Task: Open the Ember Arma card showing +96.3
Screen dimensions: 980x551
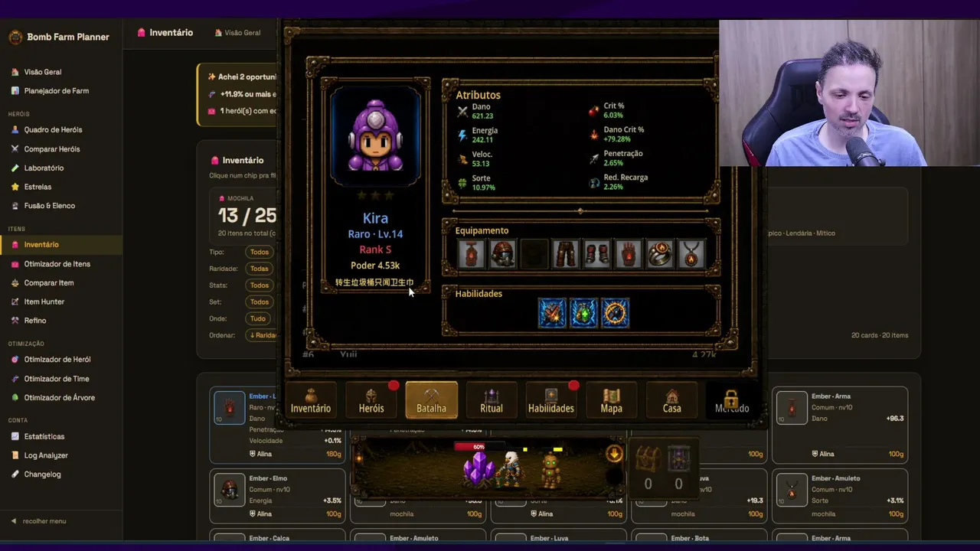Action: coord(840,425)
